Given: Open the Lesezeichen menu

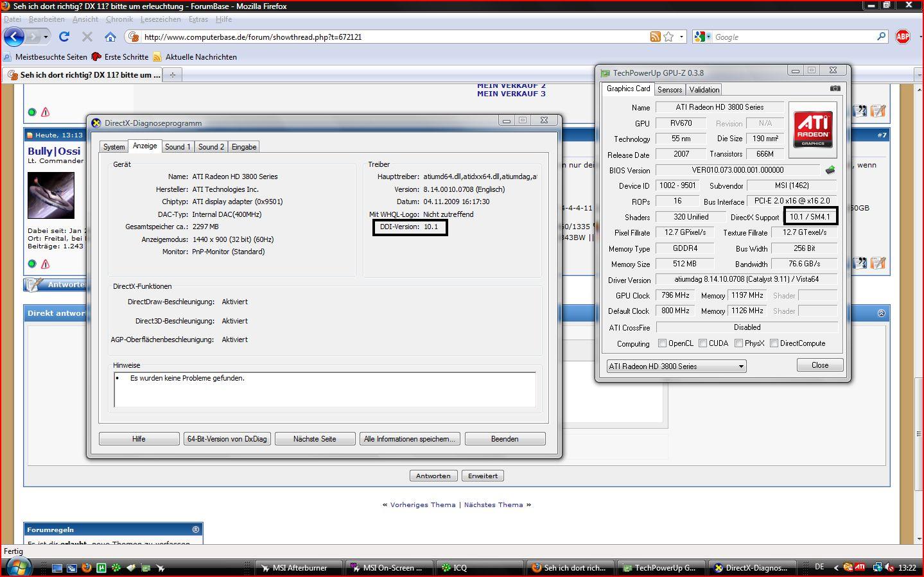Looking at the screenshot, I should (x=161, y=19).
